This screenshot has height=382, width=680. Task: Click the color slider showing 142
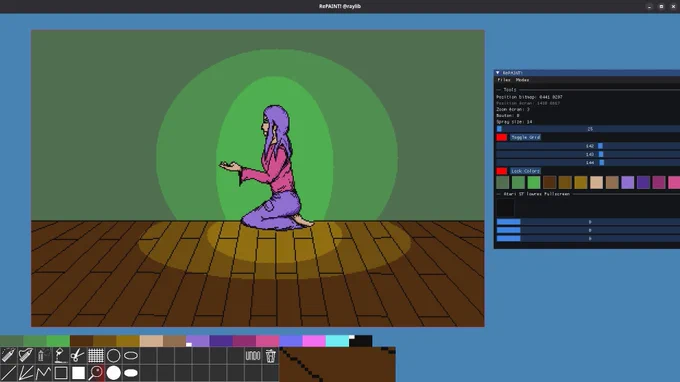pos(588,146)
